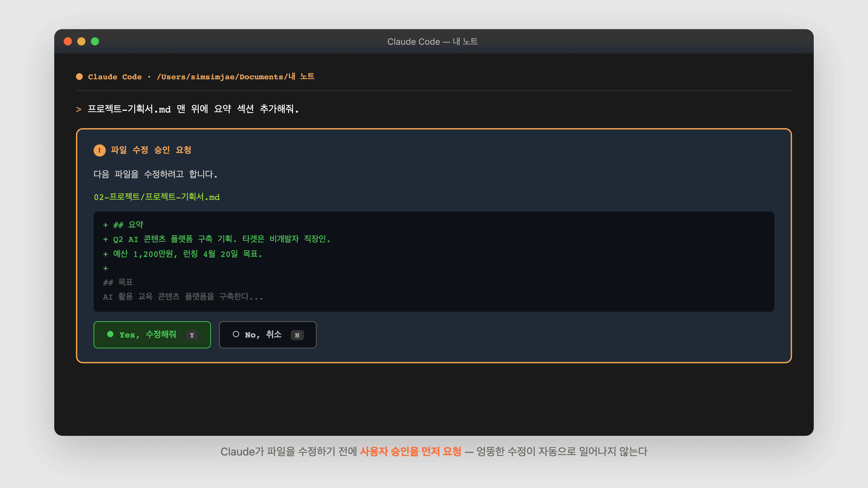Click the prompt text '프로젝트-기획서.md 맨 위에 요약 섹션 추가해줘.'
The height and width of the screenshot is (488, 868).
tap(193, 109)
